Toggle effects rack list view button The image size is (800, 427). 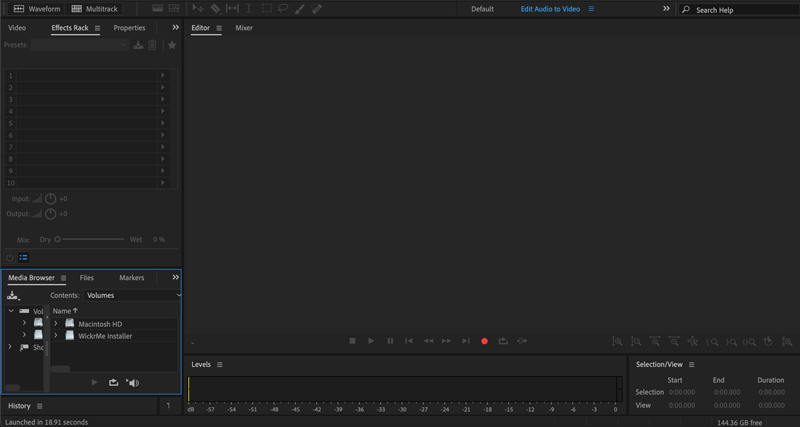click(x=23, y=258)
